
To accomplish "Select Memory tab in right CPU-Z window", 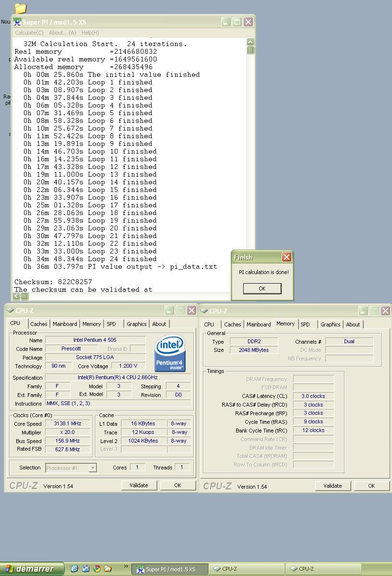I will [x=285, y=324].
